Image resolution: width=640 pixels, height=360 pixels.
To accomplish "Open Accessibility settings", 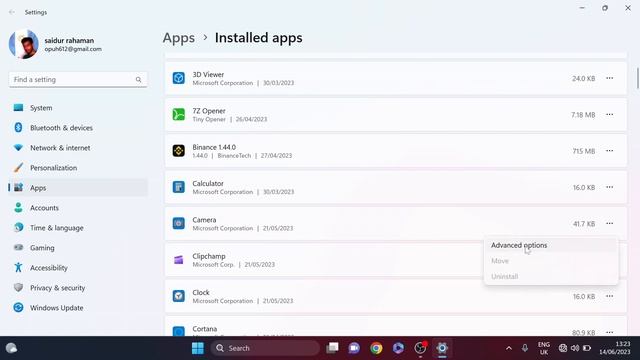I will coord(78,268).
